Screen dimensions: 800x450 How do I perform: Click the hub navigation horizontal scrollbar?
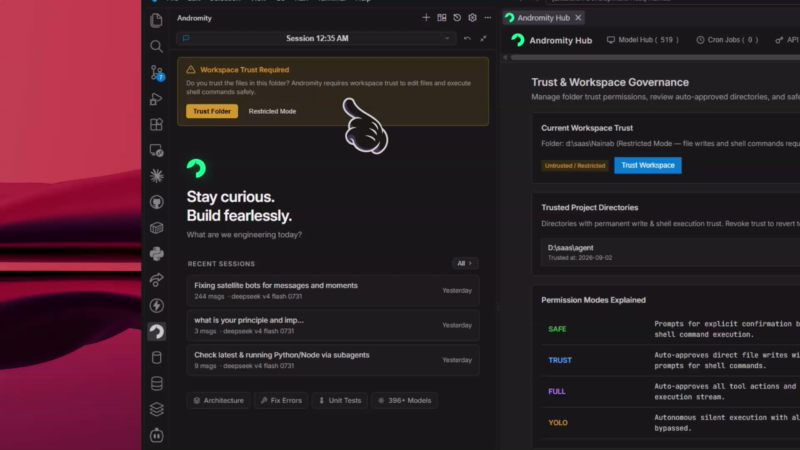[x=655, y=58]
